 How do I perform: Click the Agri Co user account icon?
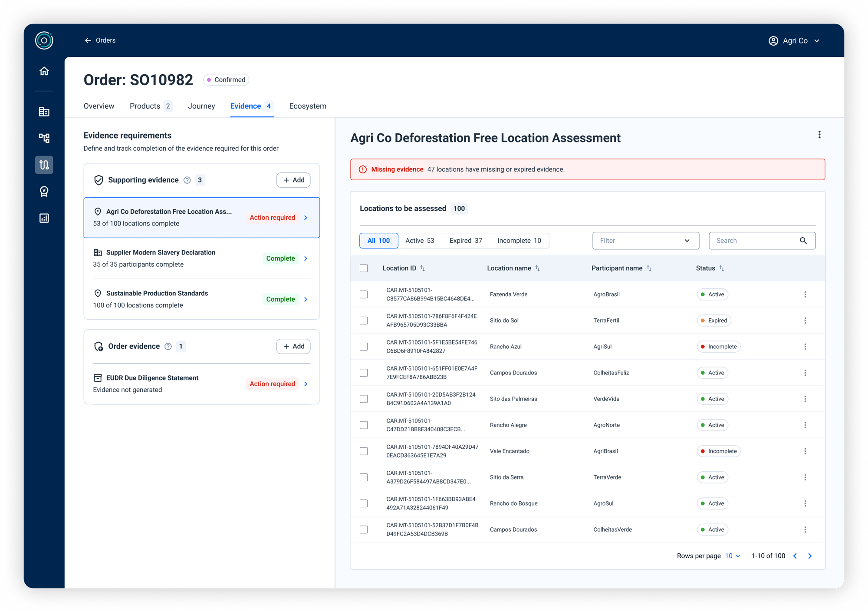tap(773, 40)
